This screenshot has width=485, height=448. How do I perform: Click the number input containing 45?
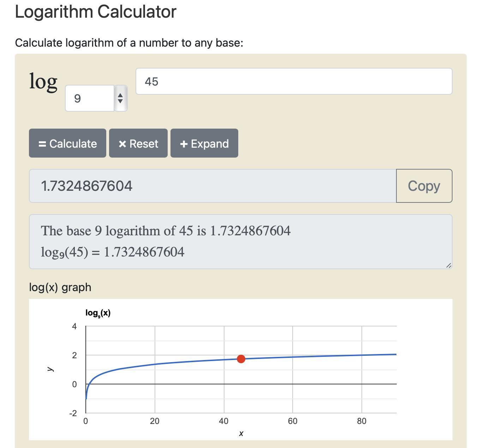click(294, 81)
